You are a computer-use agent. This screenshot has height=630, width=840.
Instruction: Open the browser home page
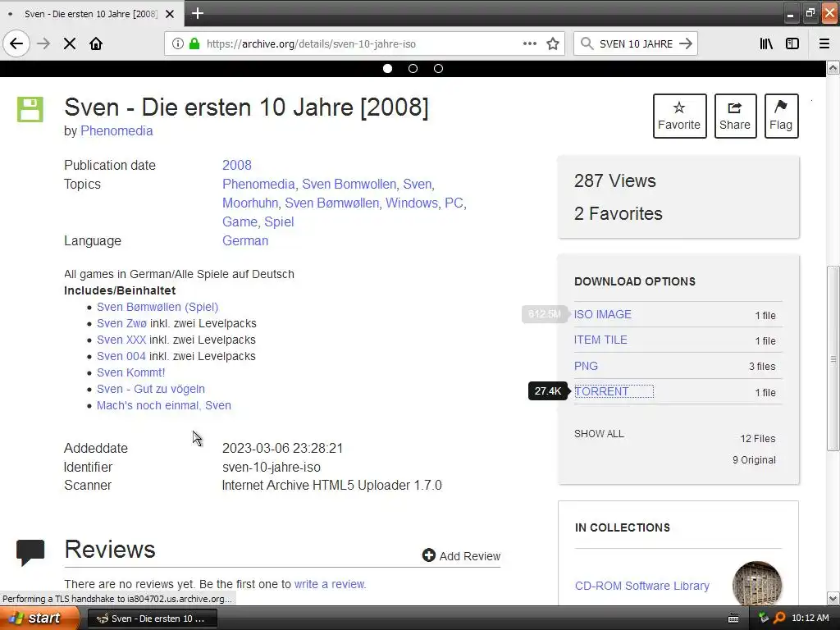tap(96, 43)
